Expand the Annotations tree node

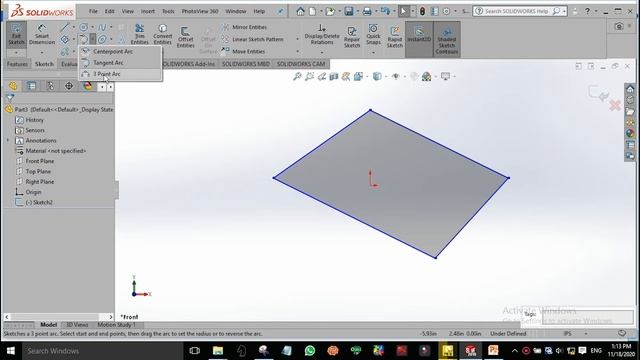pyautogui.click(x=8, y=140)
